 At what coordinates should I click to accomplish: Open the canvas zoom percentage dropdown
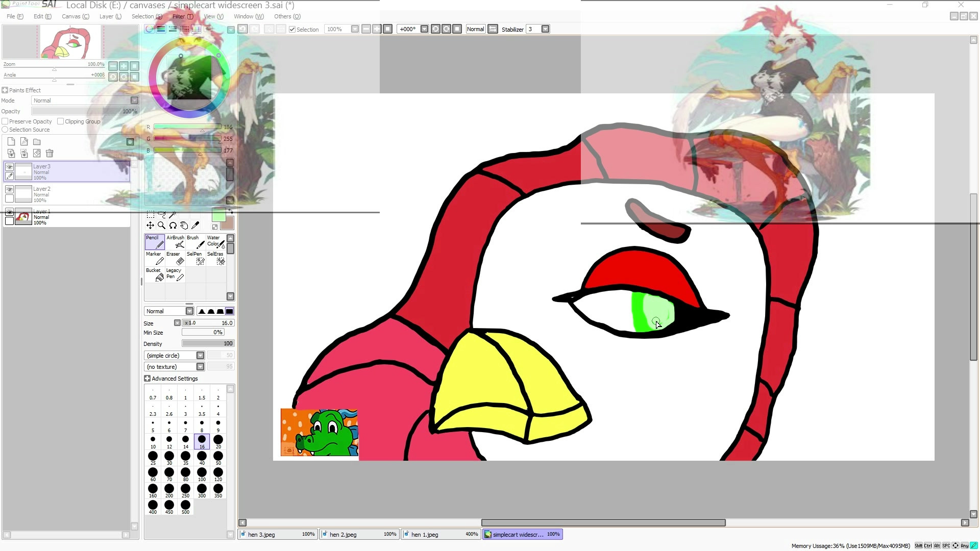355,29
